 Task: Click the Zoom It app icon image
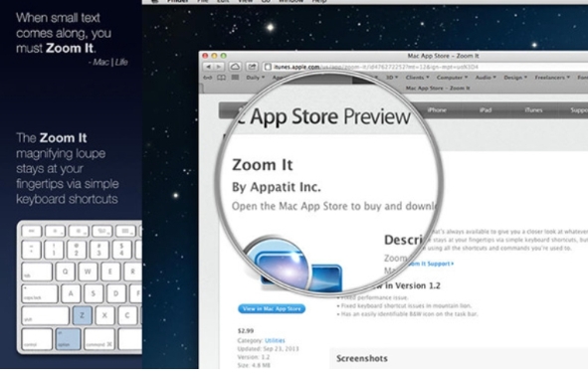click(x=294, y=265)
